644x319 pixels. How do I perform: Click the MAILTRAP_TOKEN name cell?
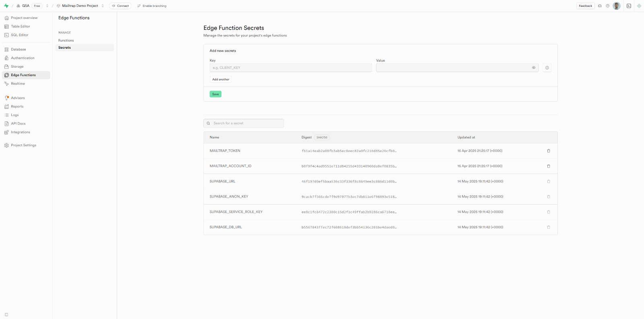[225, 151]
